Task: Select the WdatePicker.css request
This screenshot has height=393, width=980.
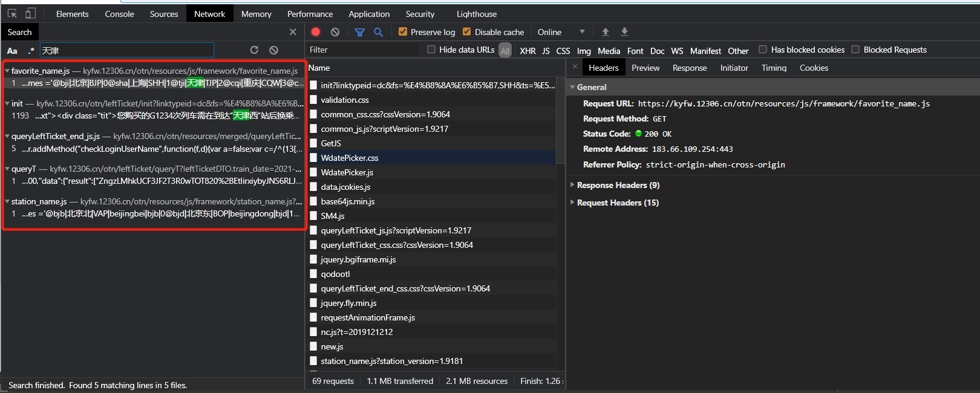Action: coord(432,158)
